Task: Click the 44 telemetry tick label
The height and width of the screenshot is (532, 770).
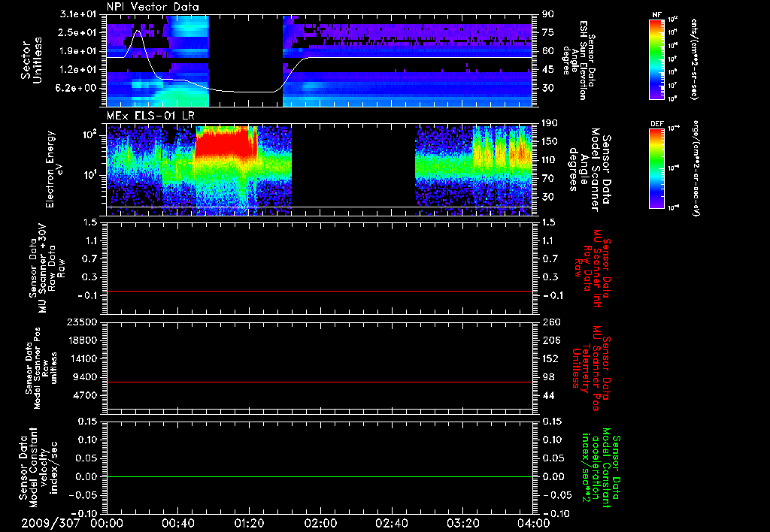Action: click(548, 395)
